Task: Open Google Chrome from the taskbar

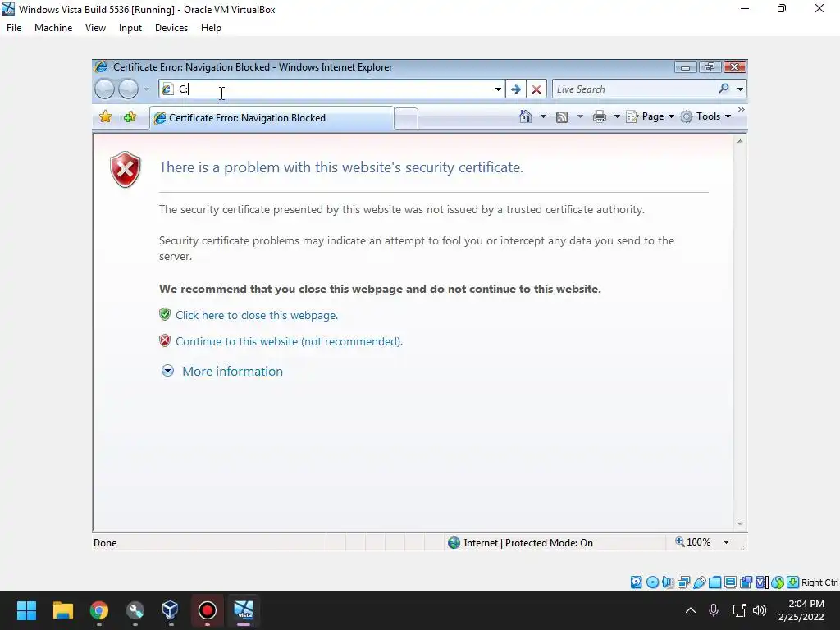Action: tap(99, 610)
